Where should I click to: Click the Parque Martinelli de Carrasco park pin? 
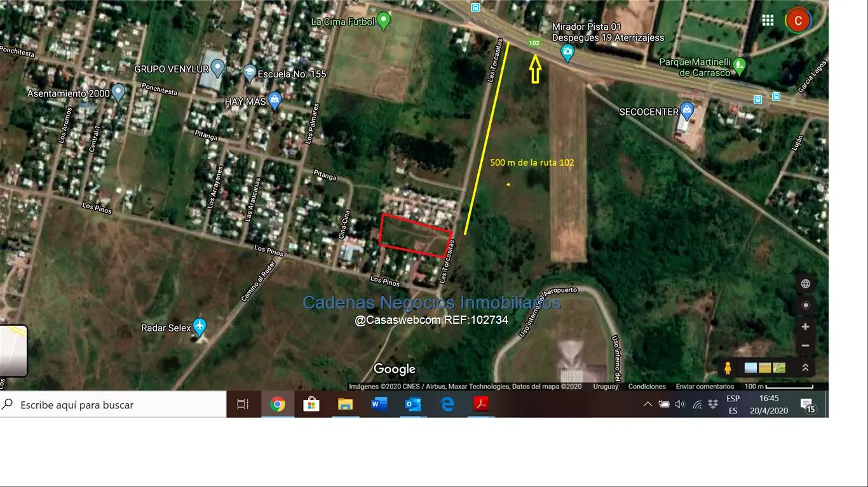point(738,65)
